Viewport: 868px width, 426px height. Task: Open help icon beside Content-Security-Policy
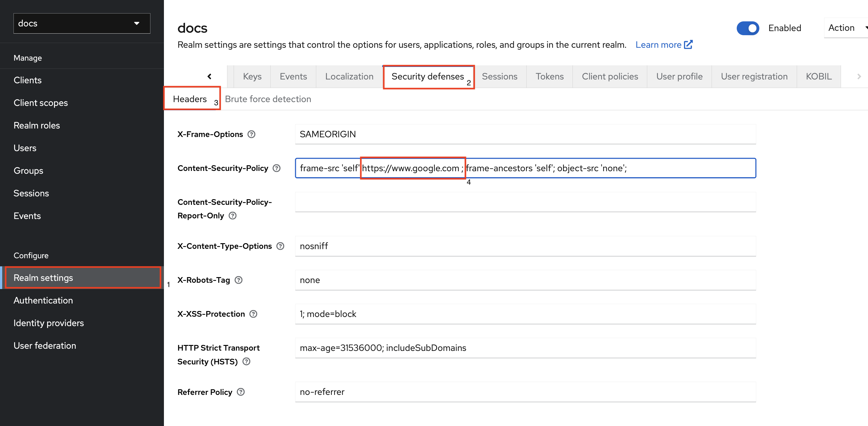(x=277, y=168)
